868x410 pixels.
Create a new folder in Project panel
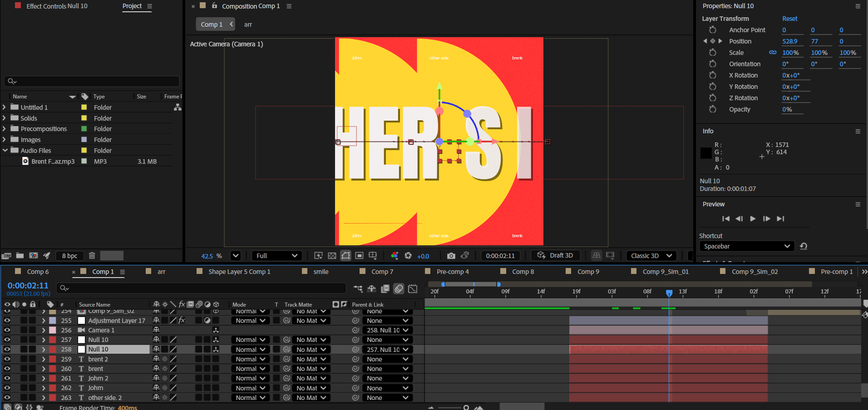tap(20, 256)
